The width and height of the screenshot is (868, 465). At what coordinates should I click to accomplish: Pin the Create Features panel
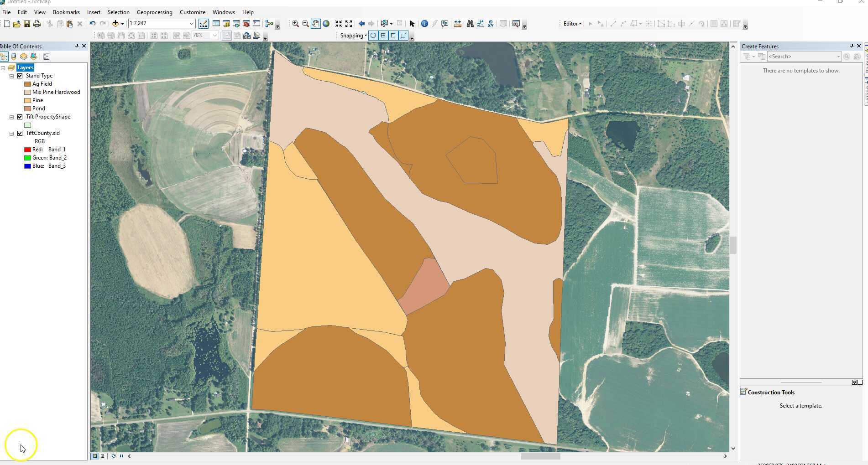852,46
